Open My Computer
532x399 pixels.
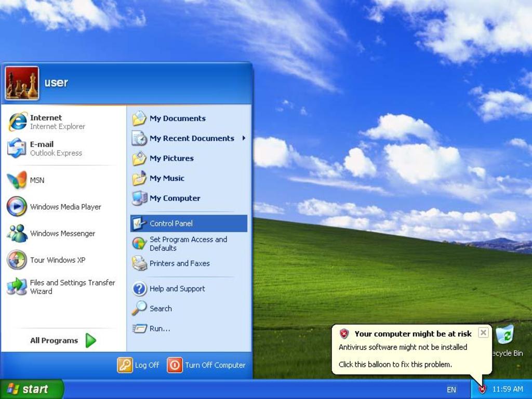tap(175, 198)
